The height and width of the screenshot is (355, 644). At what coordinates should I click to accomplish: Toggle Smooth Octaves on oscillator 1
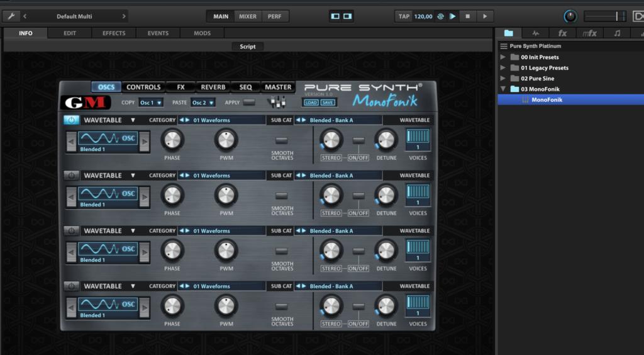[x=281, y=140]
